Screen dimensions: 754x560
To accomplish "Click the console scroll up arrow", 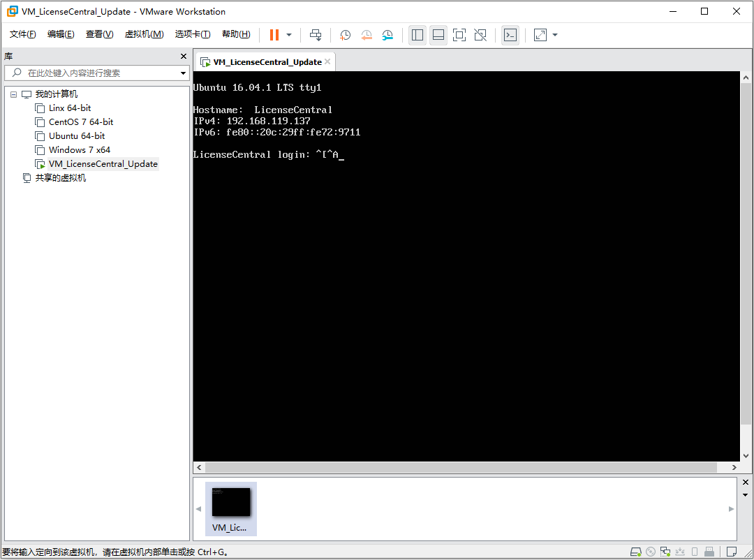I will (x=746, y=78).
